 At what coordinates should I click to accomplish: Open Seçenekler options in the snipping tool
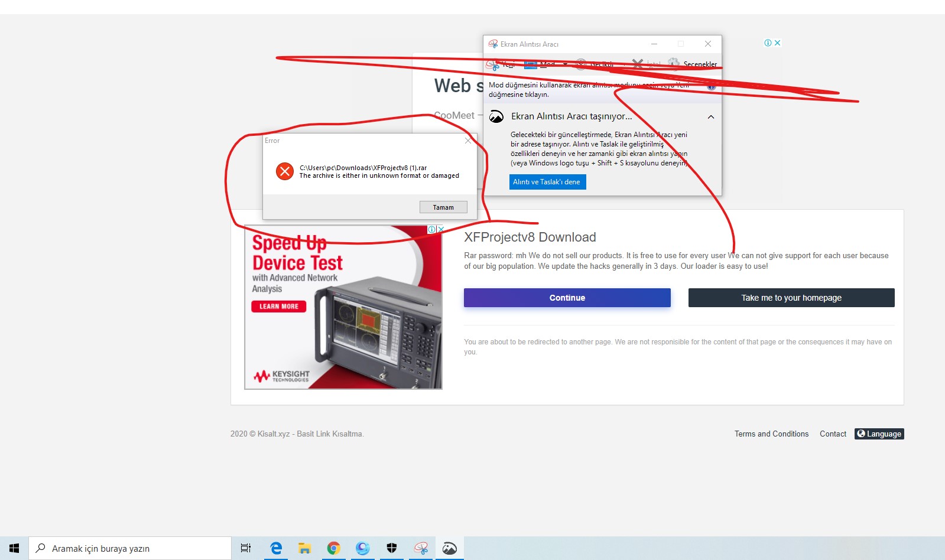(x=692, y=64)
